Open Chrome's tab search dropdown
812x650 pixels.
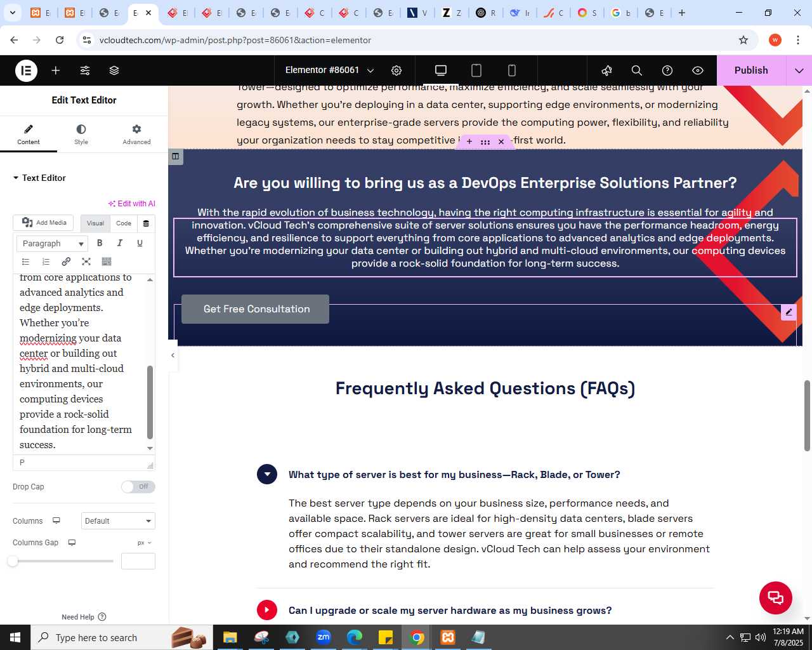13,13
